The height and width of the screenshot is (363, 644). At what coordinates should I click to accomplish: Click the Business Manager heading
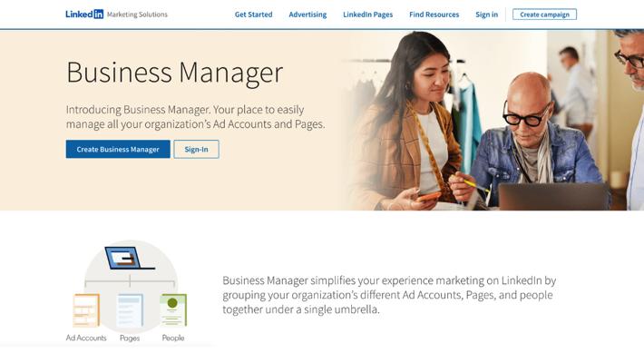tap(174, 74)
